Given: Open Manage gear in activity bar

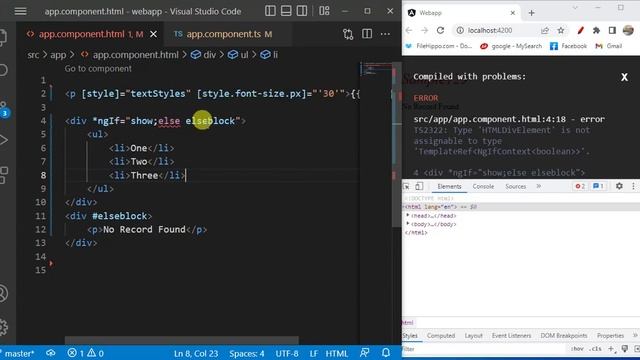Looking at the screenshot, I should click(x=4, y=327).
